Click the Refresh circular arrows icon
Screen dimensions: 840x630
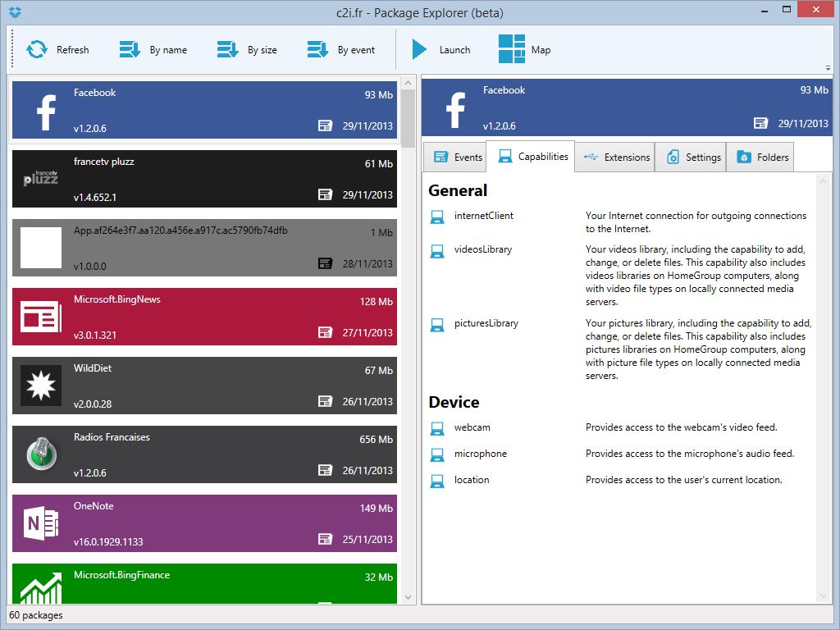pos(37,49)
